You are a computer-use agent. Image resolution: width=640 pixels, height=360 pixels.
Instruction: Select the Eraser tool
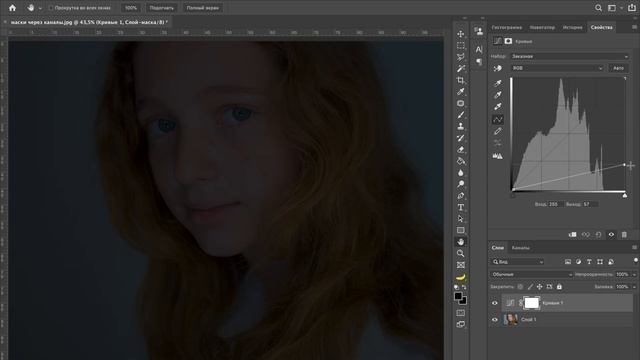(460, 150)
